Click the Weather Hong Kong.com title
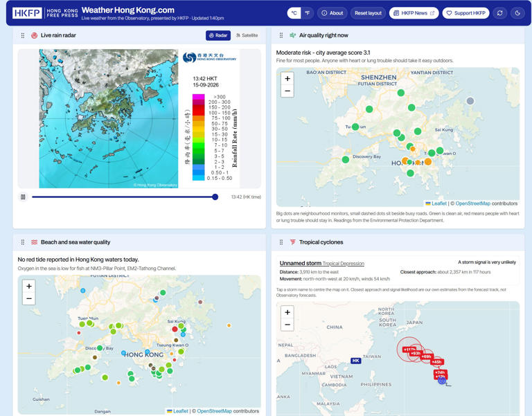 [x=128, y=10]
